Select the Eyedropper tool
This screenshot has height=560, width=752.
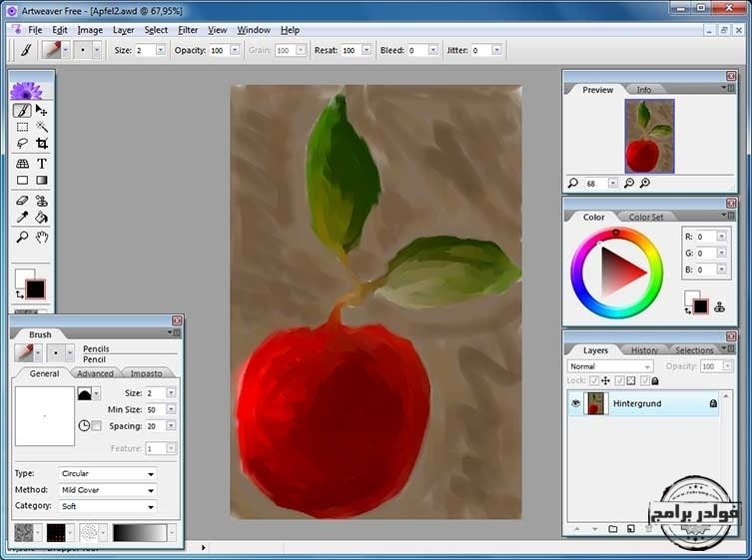[22, 218]
